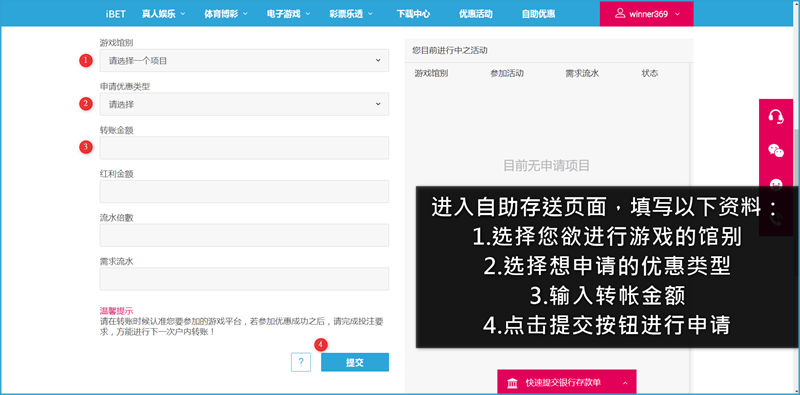800x395 pixels.
Task: Click the 目前无申请项目 message
Action: 546,165
